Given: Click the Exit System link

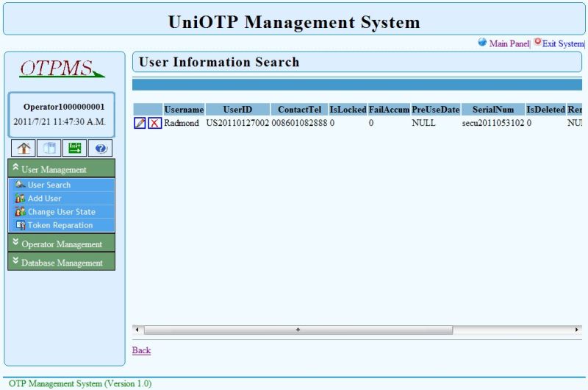Looking at the screenshot, I should tap(563, 43).
